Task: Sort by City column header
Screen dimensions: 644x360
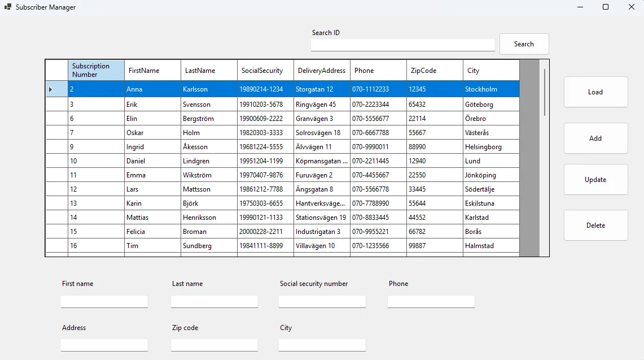Action: (491, 70)
